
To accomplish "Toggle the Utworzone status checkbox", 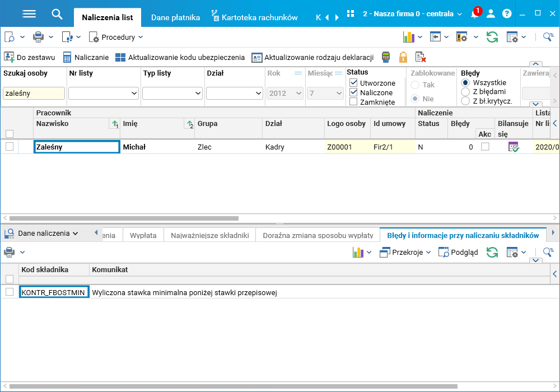I will (353, 83).
